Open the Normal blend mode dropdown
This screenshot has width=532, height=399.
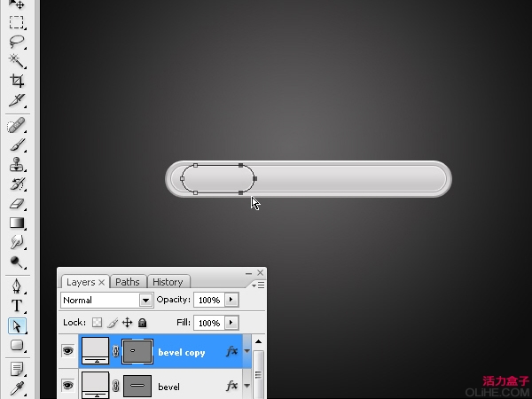point(107,300)
